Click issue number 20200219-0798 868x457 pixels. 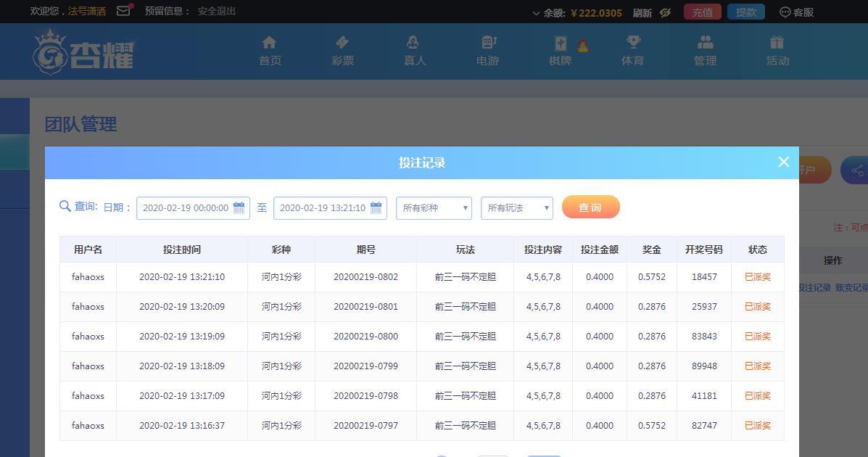(366, 396)
